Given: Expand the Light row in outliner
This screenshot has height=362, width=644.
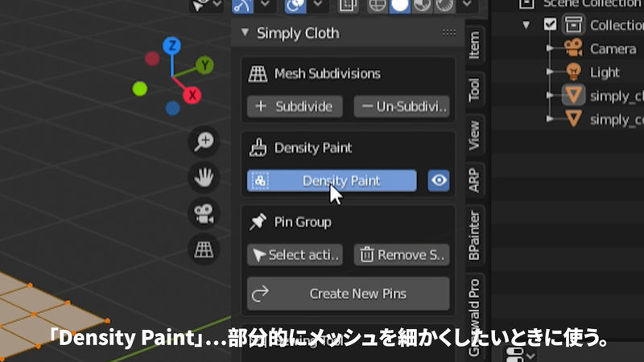Looking at the screenshot, I should [x=550, y=72].
